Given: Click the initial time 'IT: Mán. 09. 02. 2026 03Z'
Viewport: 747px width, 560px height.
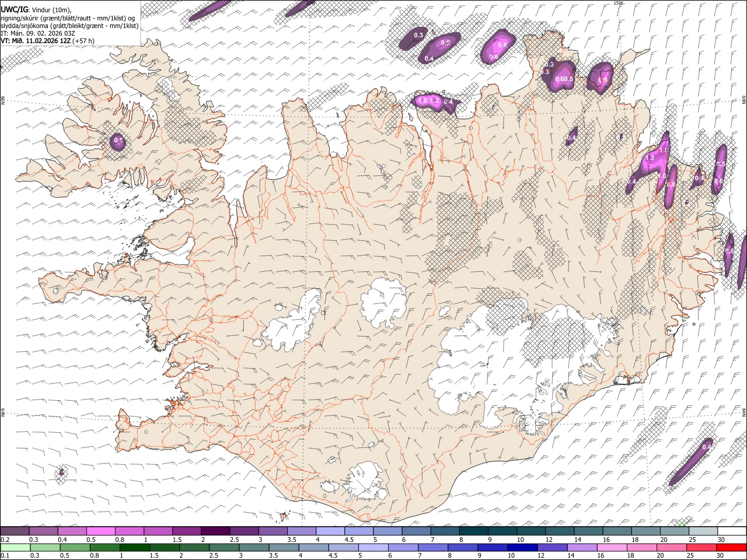Looking at the screenshot, I should [38, 33].
